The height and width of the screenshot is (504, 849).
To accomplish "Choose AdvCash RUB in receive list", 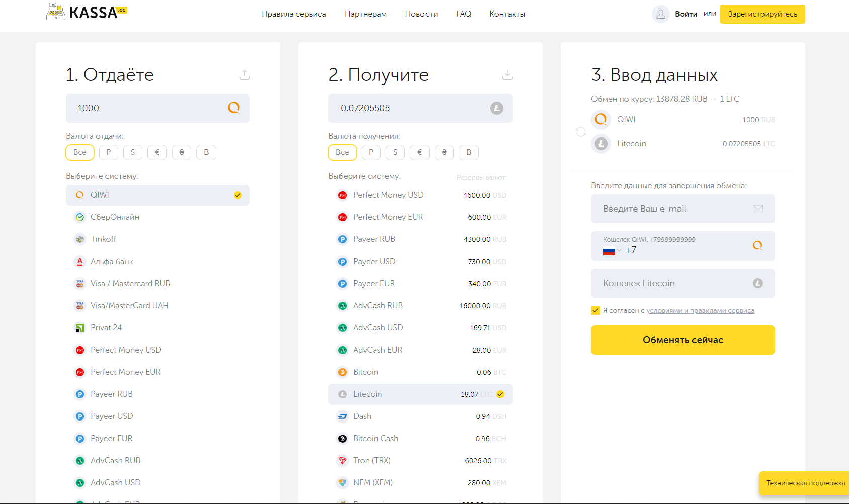I will [420, 306].
